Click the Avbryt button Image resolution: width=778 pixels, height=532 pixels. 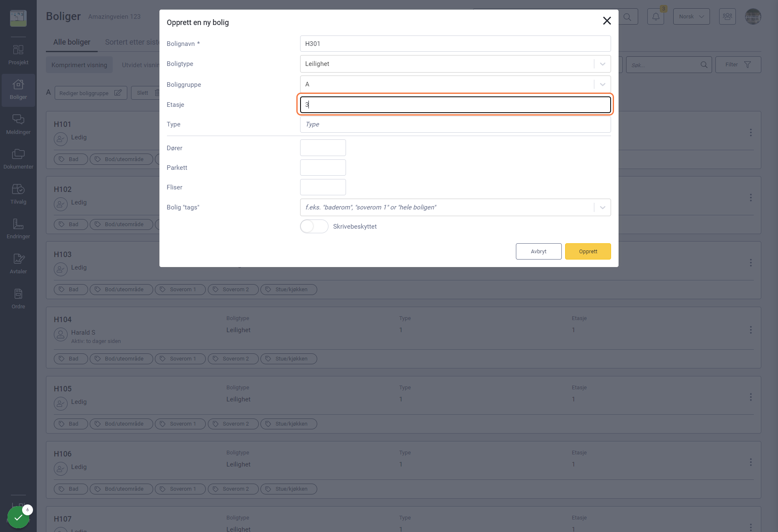coord(539,252)
